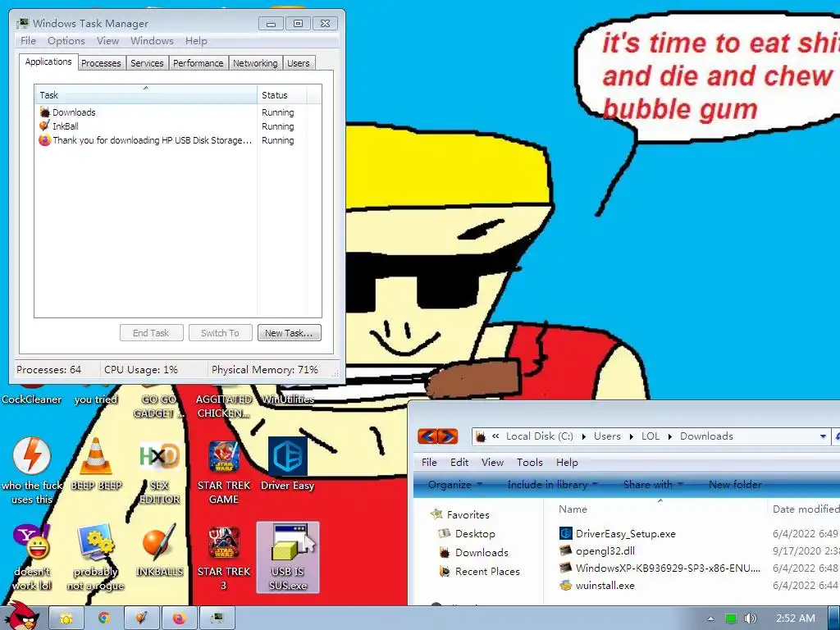Click the speaker volume tray icon
This screenshot has width=840, height=630.
(x=750, y=619)
